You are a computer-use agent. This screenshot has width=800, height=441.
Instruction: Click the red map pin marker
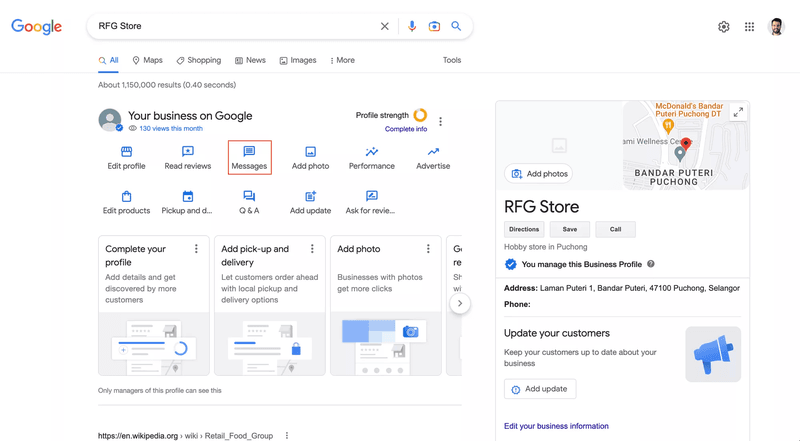[686, 144]
